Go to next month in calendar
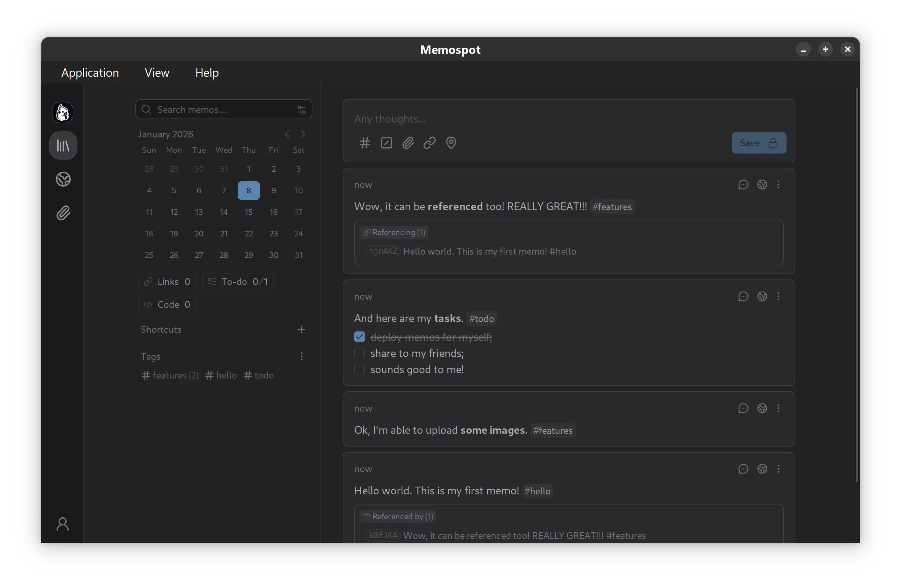This screenshot has height=588, width=901. [x=303, y=134]
